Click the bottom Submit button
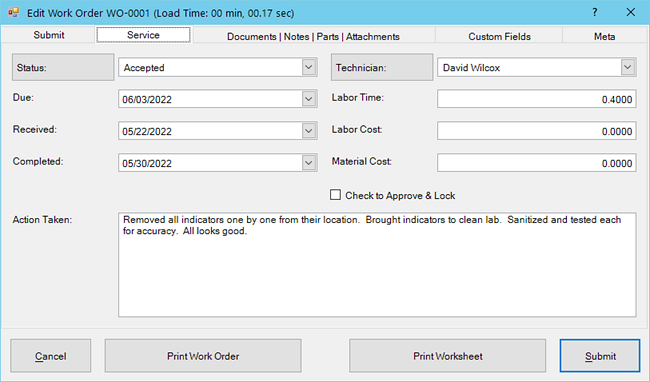The image size is (650, 382). coord(600,356)
